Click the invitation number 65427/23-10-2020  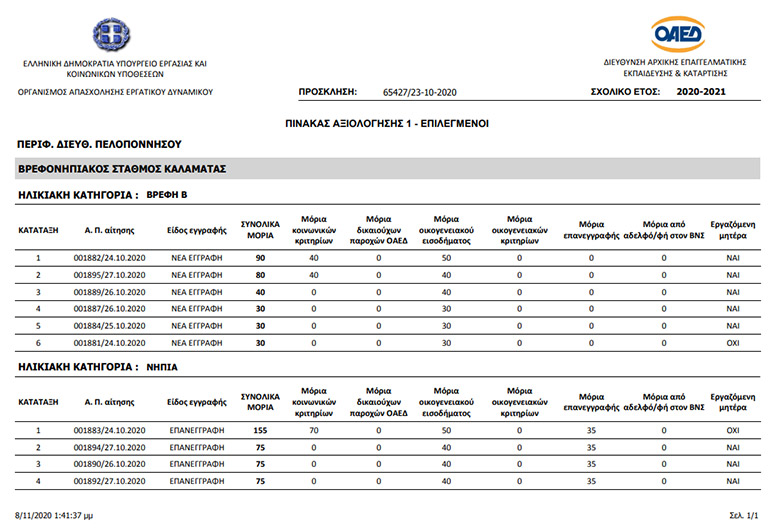[x=420, y=92]
